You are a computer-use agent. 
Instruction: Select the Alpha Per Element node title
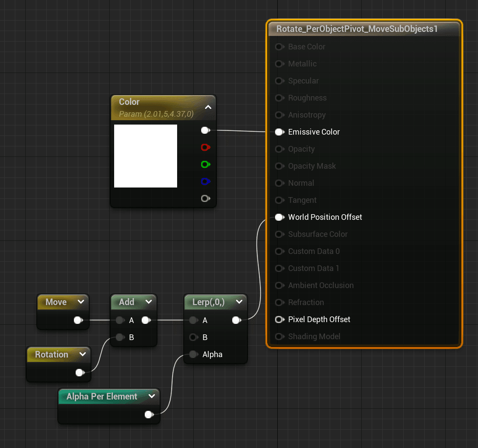(x=102, y=396)
